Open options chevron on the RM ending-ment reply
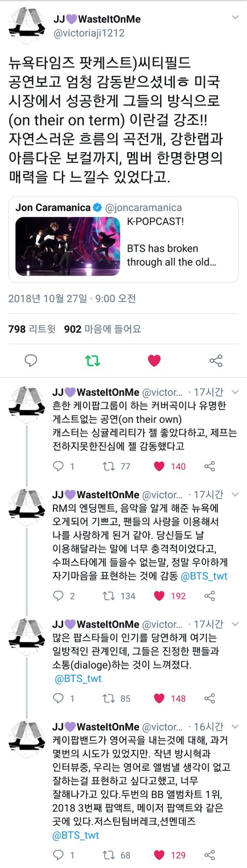Image resolution: width=247 pixels, height=868 pixels. 235,495
